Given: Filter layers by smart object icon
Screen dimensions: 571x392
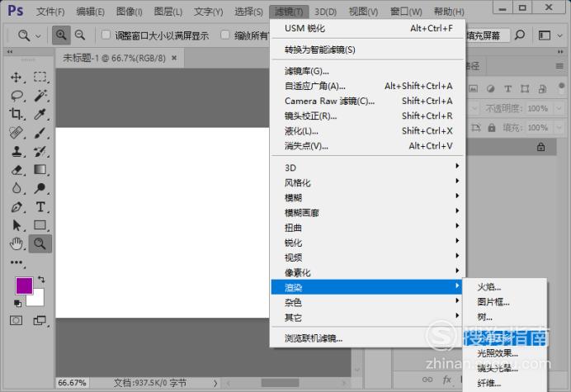Looking at the screenshot, I should [542, 88].
